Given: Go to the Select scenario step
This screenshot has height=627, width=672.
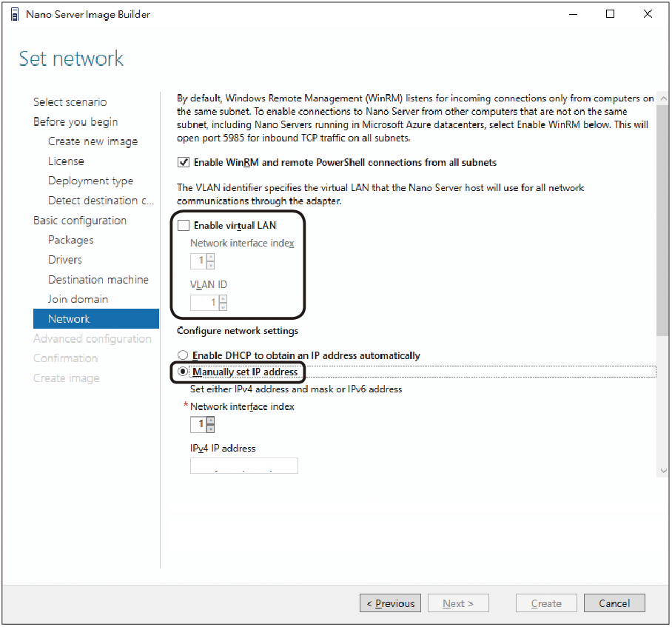Looking at the screenshot, I should tap(70, 102).
